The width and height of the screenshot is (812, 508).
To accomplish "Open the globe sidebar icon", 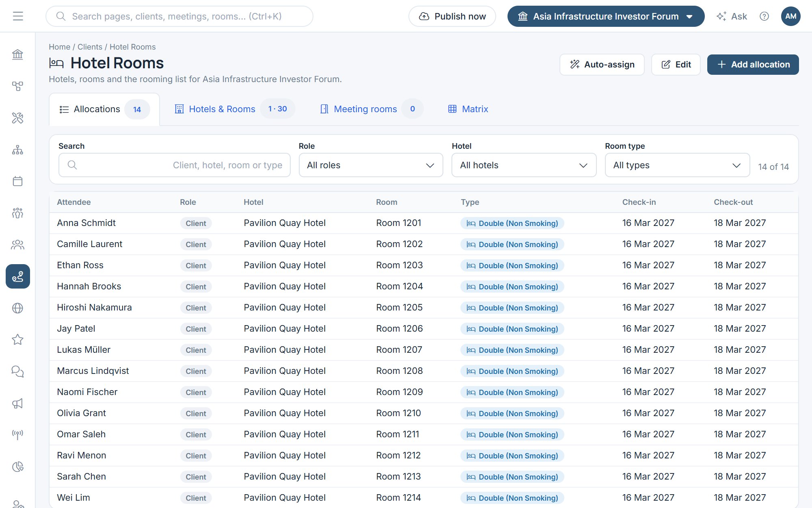I will [17, 308].
